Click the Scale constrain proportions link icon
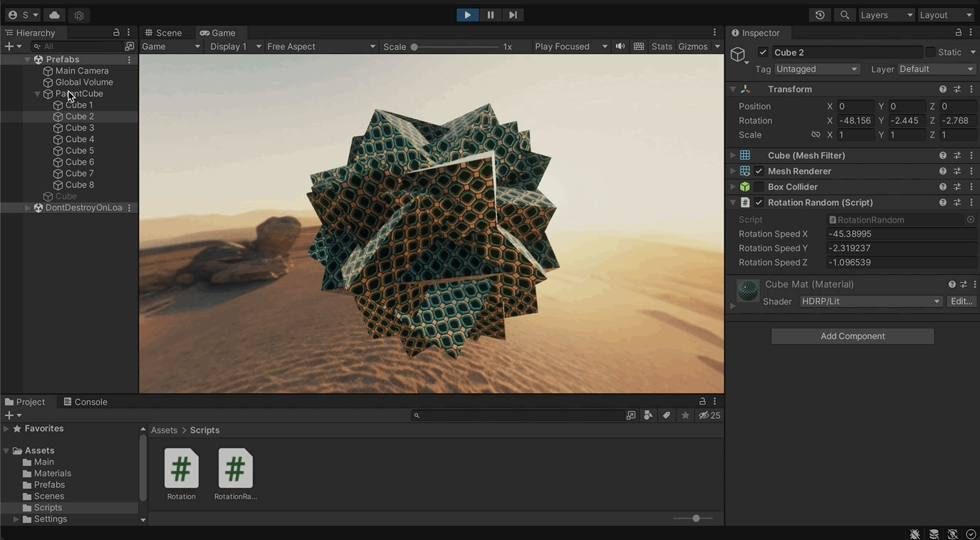 tap(815, 135)
